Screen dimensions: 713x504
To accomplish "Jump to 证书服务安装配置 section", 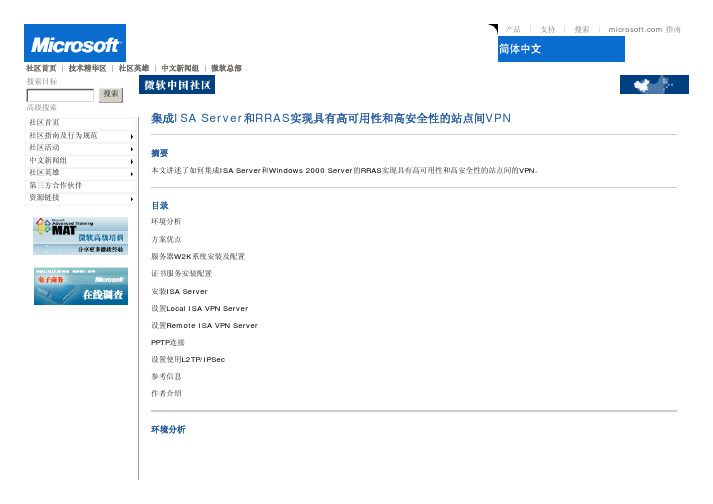I will (x=181, y=273).
